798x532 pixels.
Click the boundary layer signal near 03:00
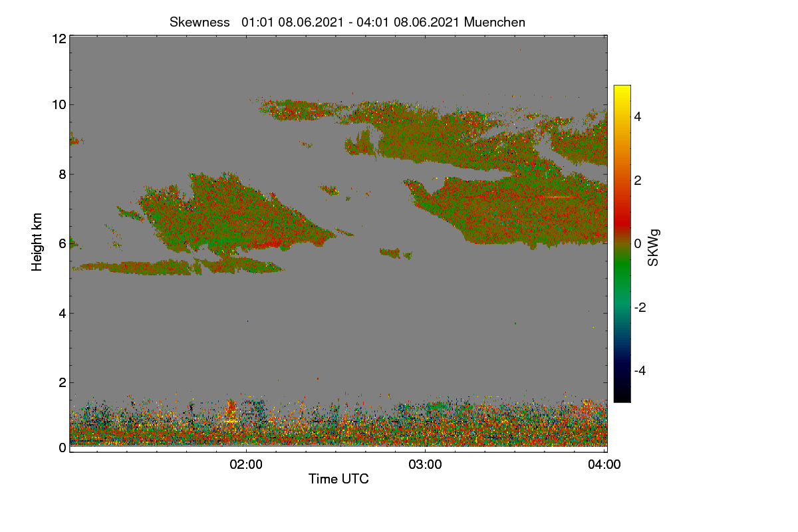(426, 426)
